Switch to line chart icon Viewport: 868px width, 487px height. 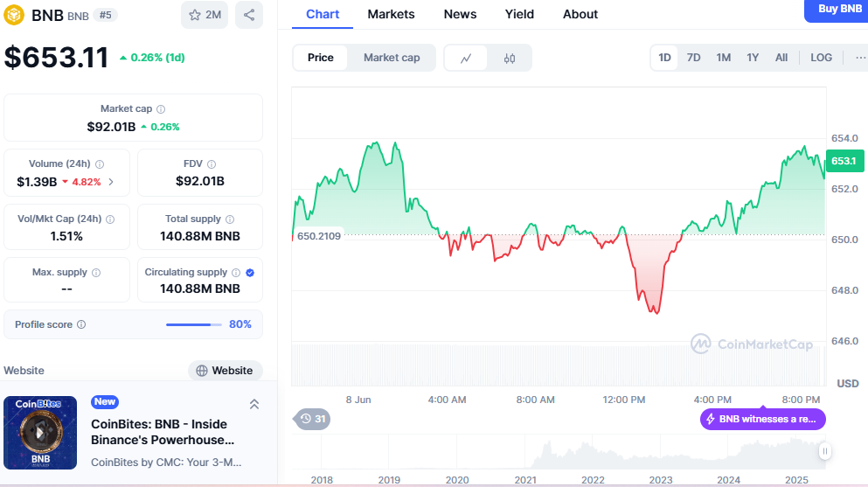coord(466,58)
